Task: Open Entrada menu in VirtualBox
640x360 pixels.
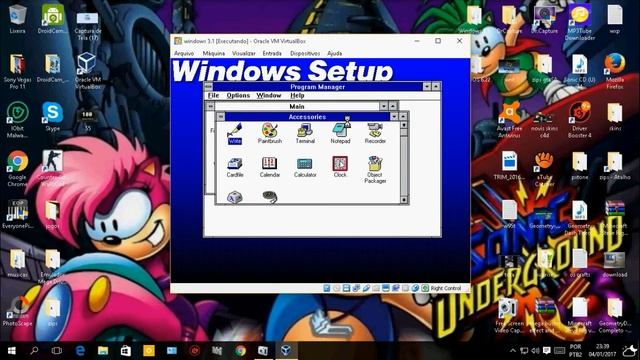Action: pos(272,53)
